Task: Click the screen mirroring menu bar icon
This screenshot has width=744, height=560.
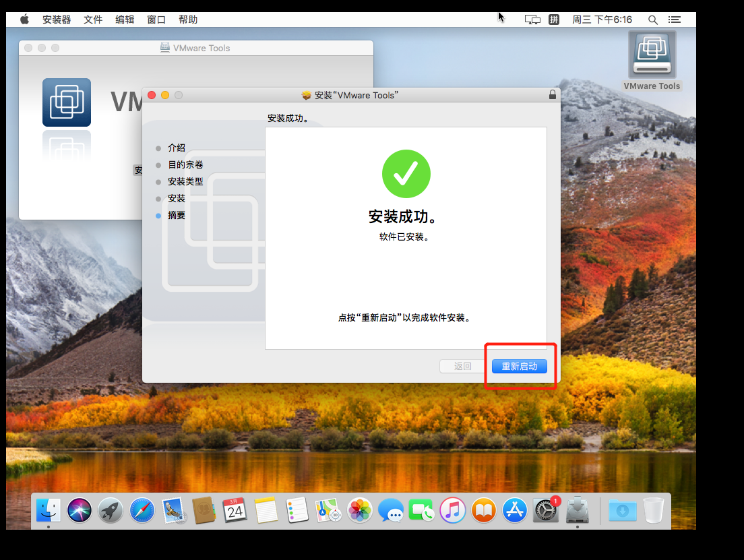Action: click(532, 20)
